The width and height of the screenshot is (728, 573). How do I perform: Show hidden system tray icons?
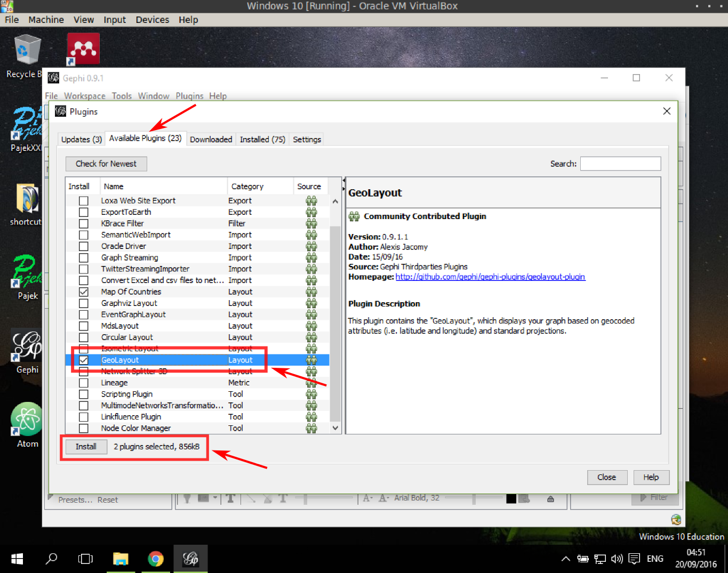point(566,559)
